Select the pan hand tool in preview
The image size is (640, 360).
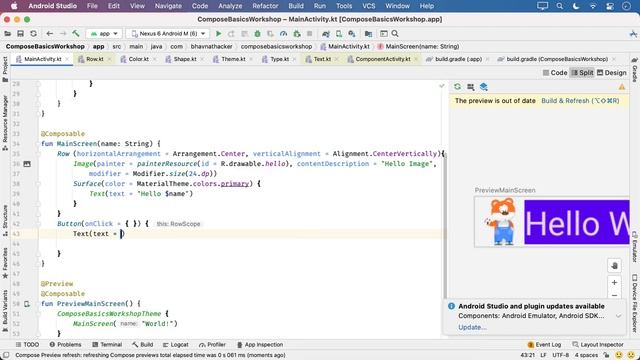pos(614,266)
